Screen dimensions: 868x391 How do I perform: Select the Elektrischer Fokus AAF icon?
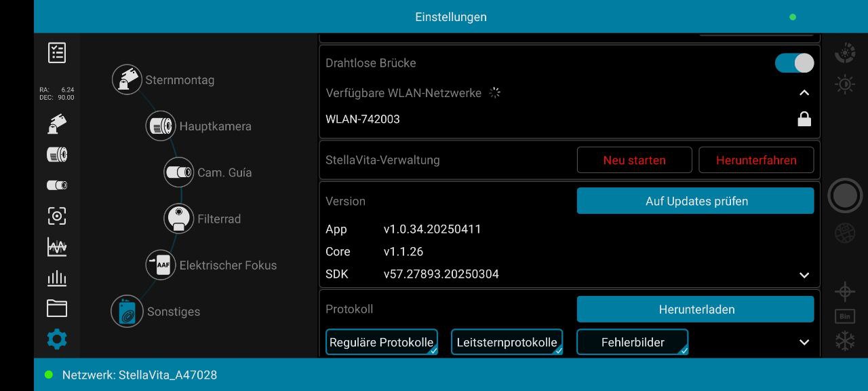point(161,265)
